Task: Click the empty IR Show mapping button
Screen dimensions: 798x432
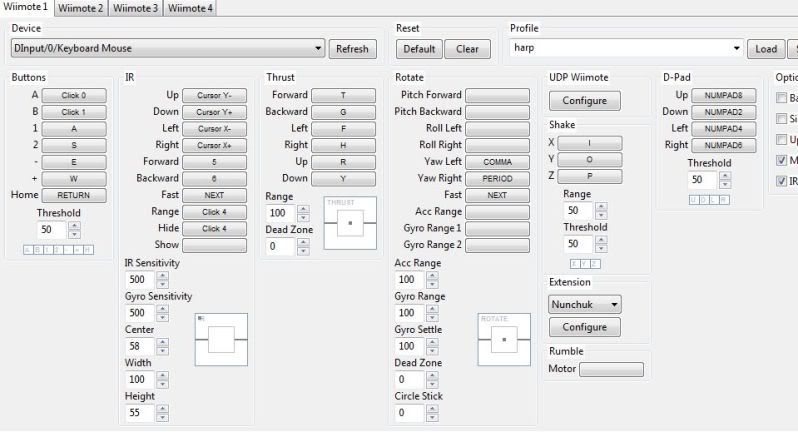Action: click(x=214, y=245)
